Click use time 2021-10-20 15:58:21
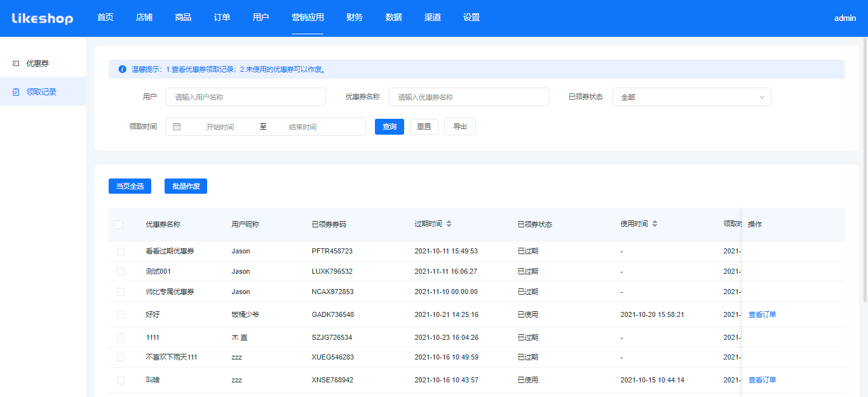 [x=653, y=315]
